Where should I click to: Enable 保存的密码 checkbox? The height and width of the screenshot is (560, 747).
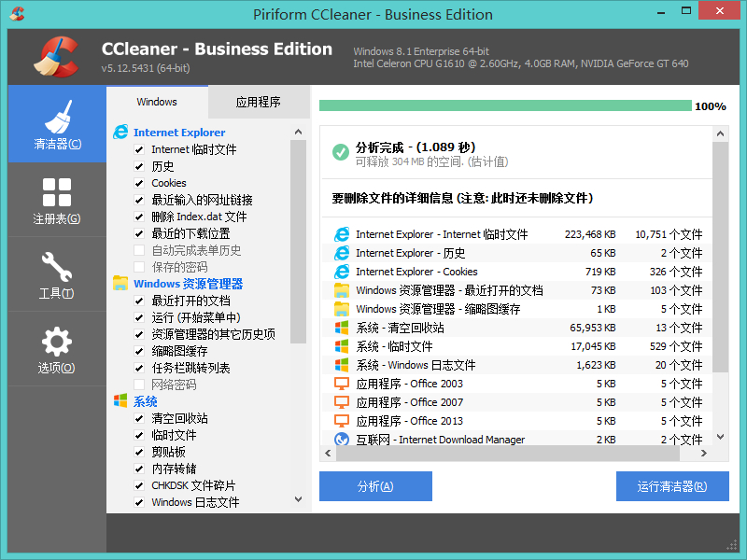[x=139, y=267]
